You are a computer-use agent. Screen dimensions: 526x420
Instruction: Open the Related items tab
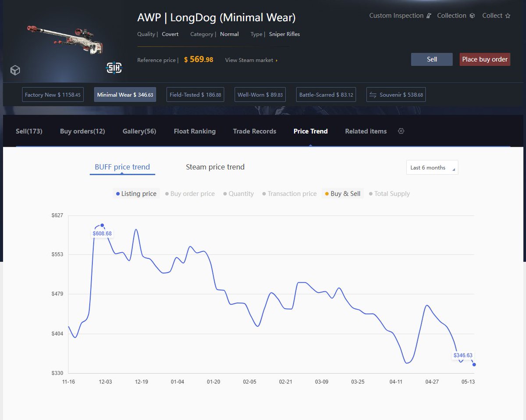[x=366, y=131]
